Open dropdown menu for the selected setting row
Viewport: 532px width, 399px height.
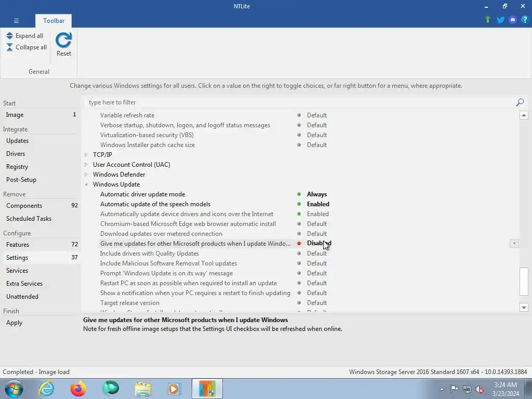click(x=514, y=243)
